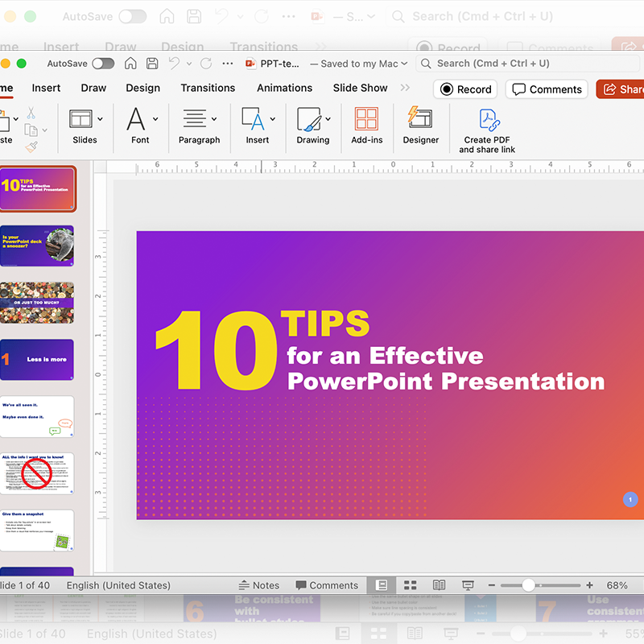Toggle the AutoSave switch in the front window
Image resolution: width=644 pixels, height=644 pixels.
click(x=103, y=64)
